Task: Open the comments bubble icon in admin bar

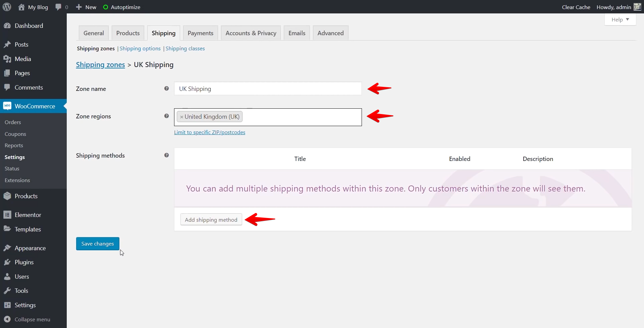Action: [x=59, y=7]
